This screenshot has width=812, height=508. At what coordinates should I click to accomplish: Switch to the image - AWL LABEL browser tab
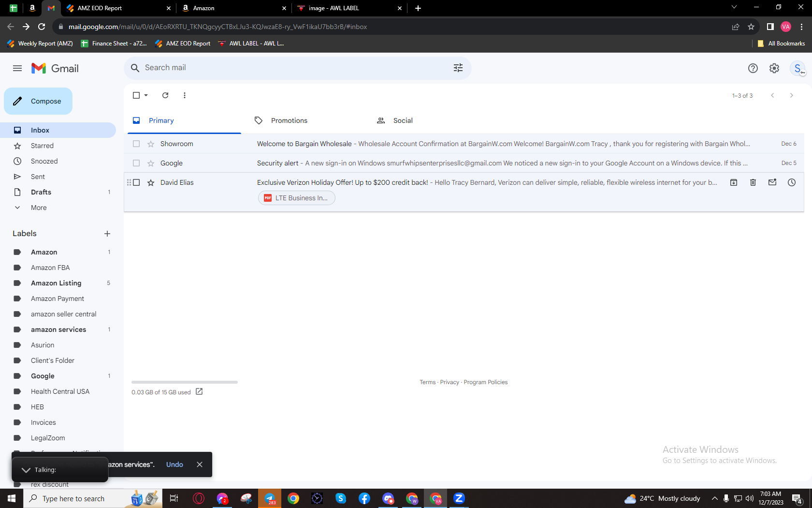tap(350, 8)
